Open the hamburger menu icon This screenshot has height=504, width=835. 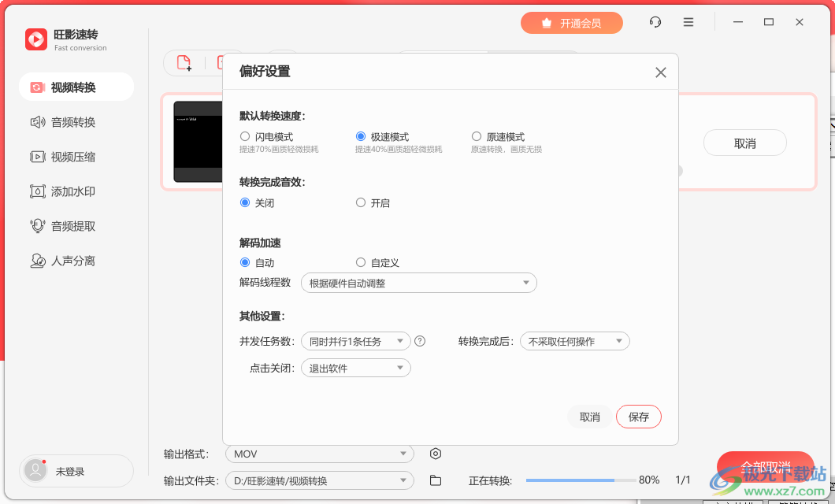(688, 22)
